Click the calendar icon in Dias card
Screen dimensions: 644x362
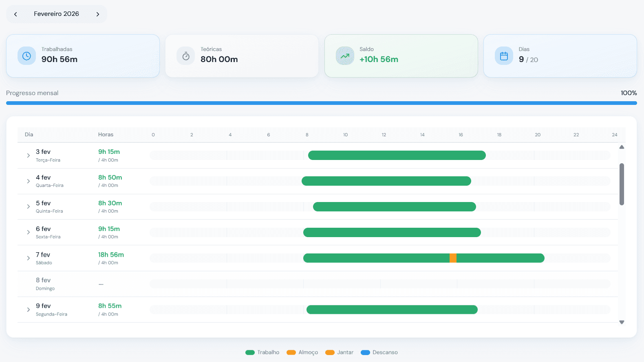[504, 56]
